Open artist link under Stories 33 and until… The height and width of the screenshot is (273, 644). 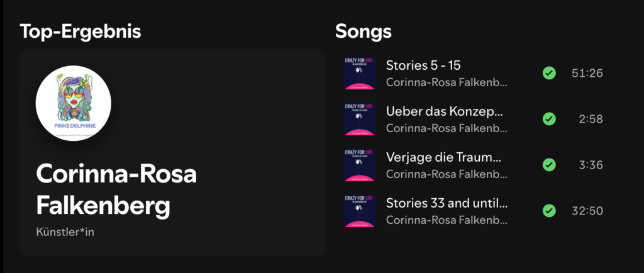447,220
